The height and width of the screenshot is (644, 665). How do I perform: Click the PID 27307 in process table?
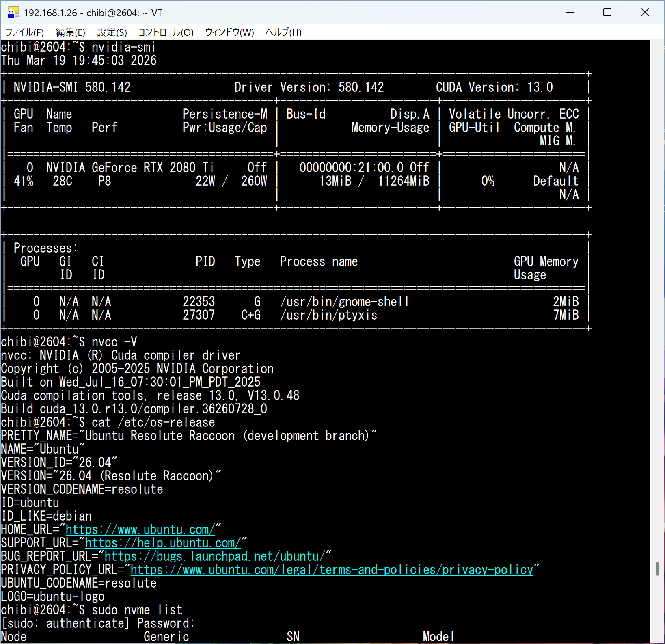[x=199, y=315]
